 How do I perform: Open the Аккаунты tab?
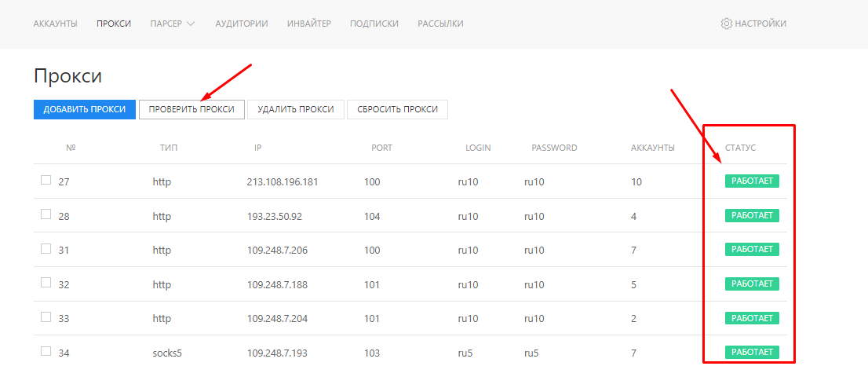tap(55, 24)
